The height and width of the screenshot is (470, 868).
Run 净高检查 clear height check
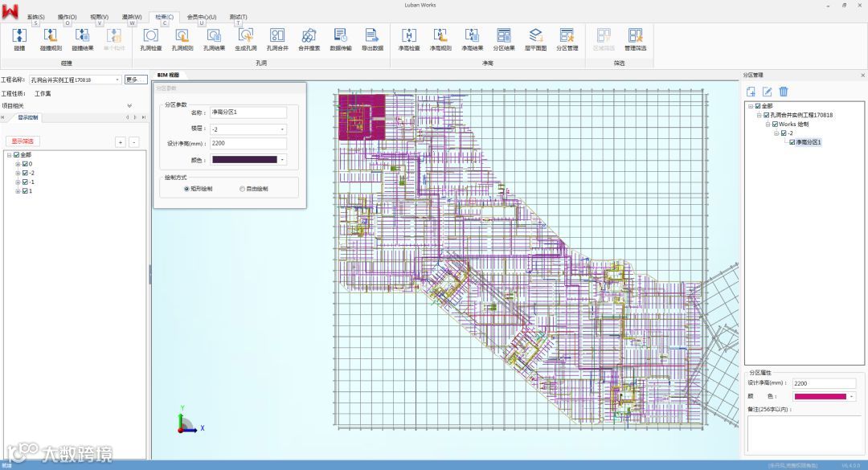coord(408,39)
